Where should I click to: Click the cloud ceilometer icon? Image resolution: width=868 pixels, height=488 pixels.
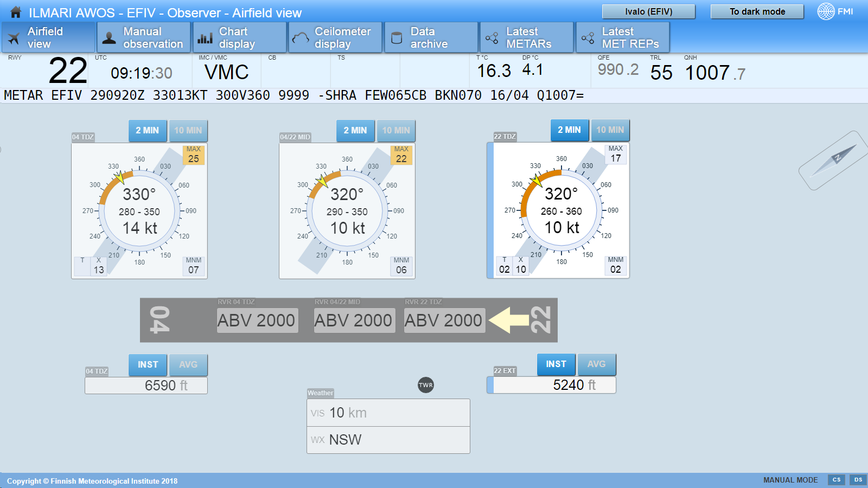301,38
